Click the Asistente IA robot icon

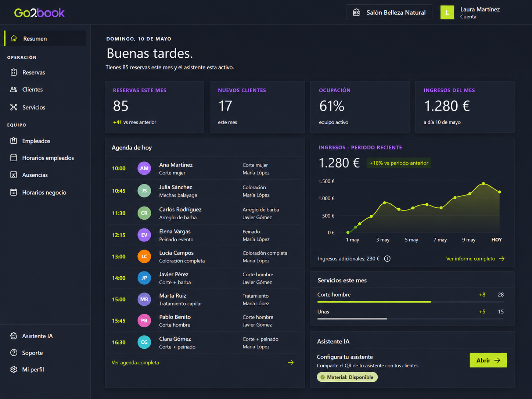[14, 336]
